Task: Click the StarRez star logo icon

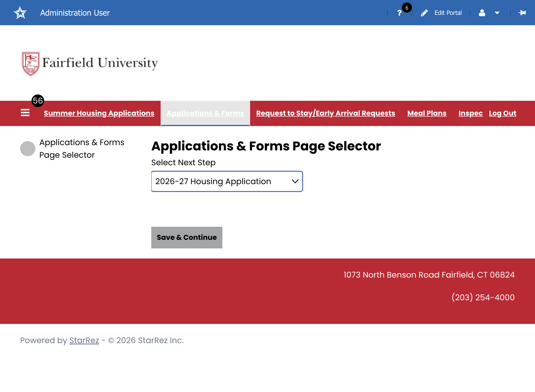Action: pyautogui.click(x=20, y=13)
